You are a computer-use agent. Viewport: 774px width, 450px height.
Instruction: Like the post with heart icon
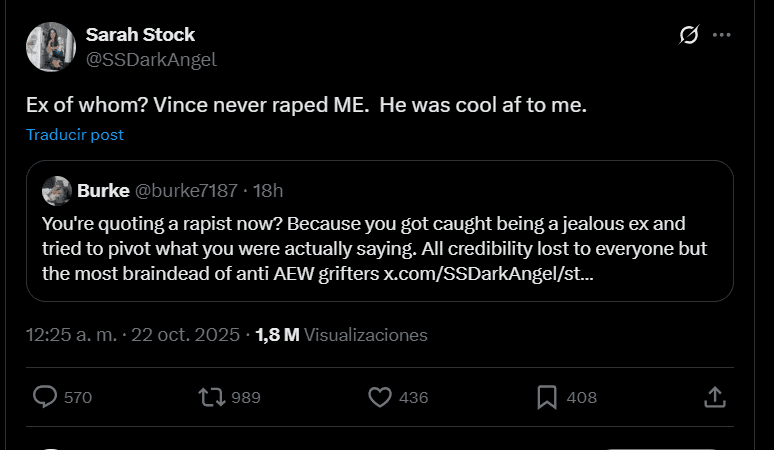[379, 397]
